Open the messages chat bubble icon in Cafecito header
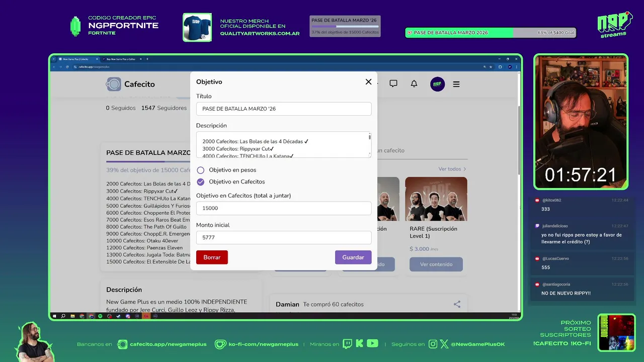 point(393,84)
